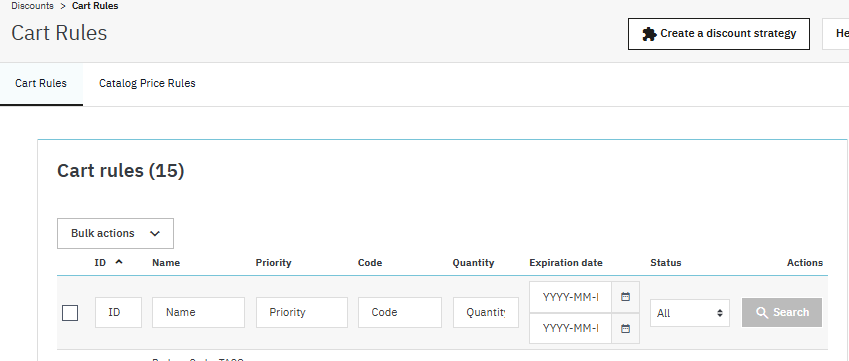Sort by the Quantity column header
This screenshot has width=849, height=361.
click(x=473, y=262)
